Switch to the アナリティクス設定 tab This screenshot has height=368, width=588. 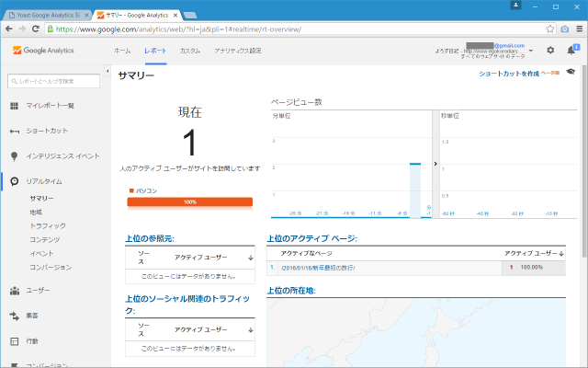pyautogui.click(x=237, y=51)
